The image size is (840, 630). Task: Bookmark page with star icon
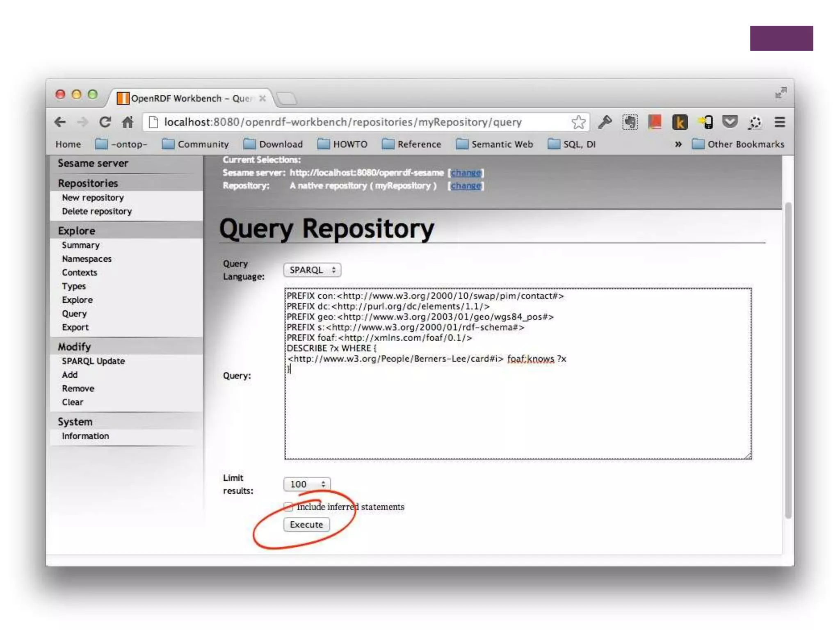[x=578, y=122]
